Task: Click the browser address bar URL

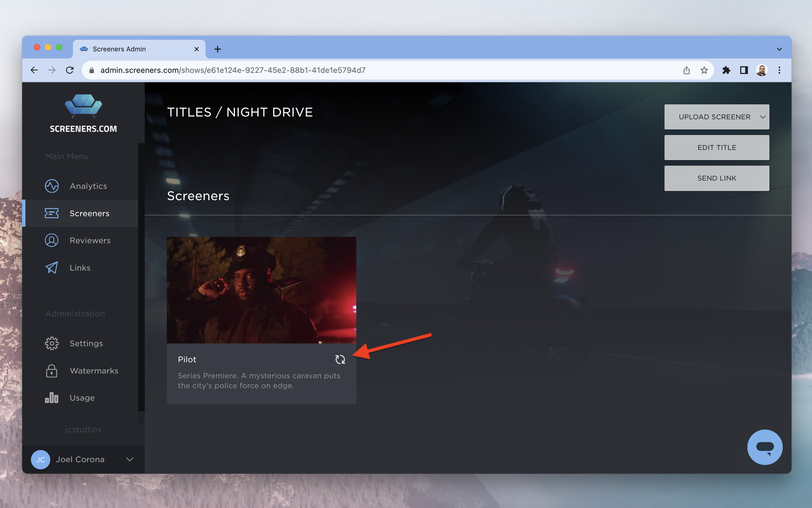Action: [233, 70]
